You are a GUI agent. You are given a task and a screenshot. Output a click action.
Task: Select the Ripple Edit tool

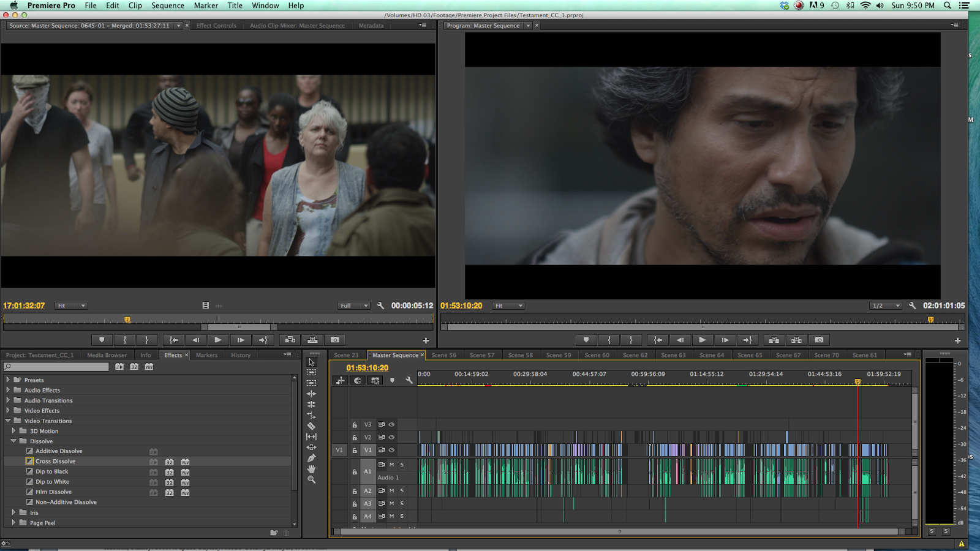pyautogui.click(x=311, y=394)
